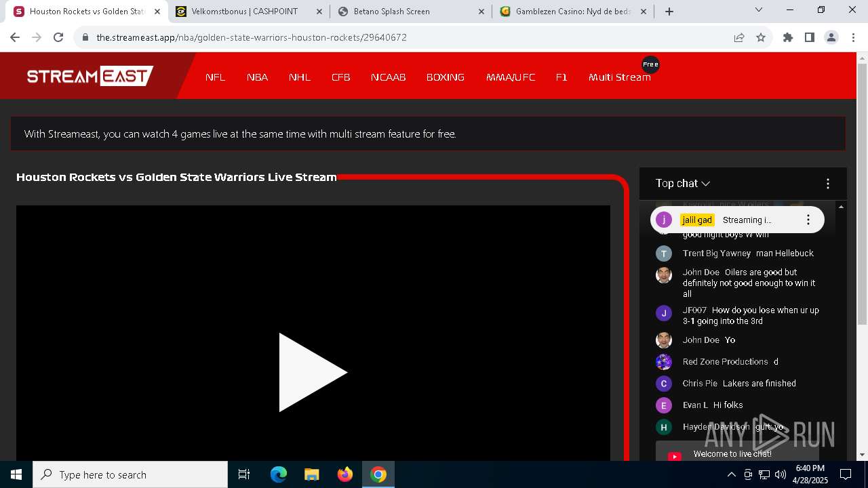Open the network icon in tray

[x=764, y=474]
